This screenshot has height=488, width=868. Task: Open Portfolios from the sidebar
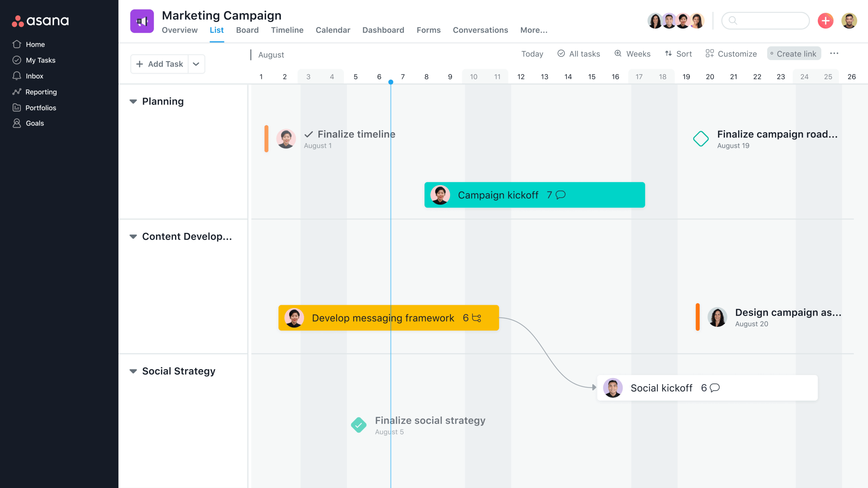41,108
